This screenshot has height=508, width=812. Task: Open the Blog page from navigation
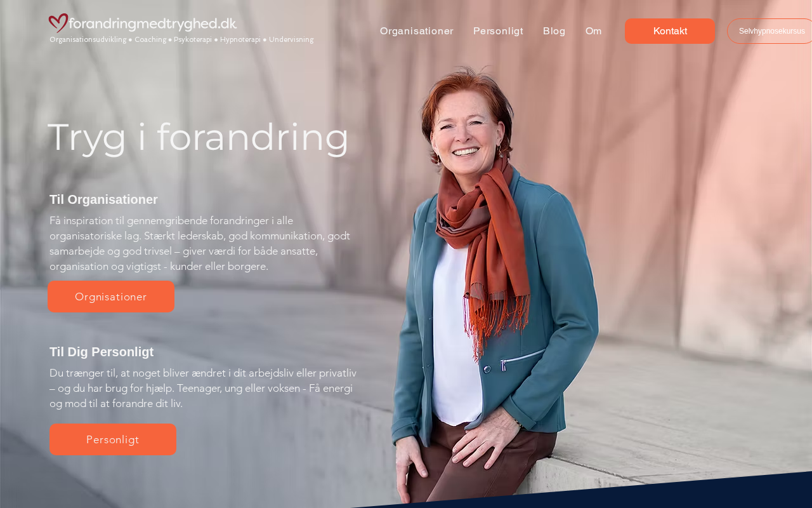click(554, 31)
